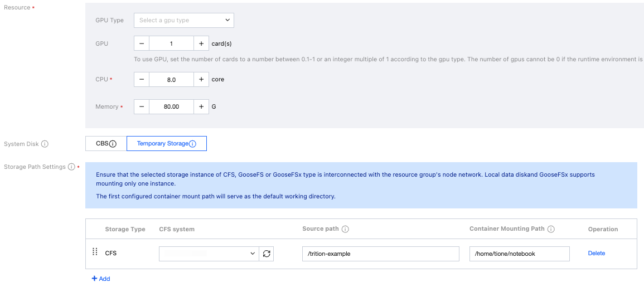Expand the CFS system dropdown
644x287 pixels.
coord(209,254)
